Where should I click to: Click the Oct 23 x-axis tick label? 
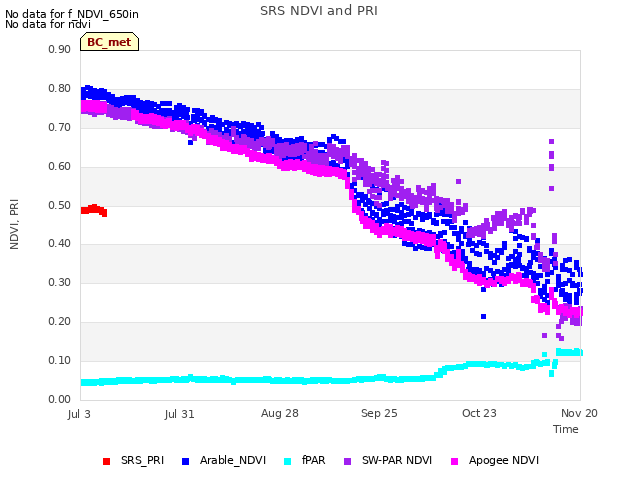479,413
